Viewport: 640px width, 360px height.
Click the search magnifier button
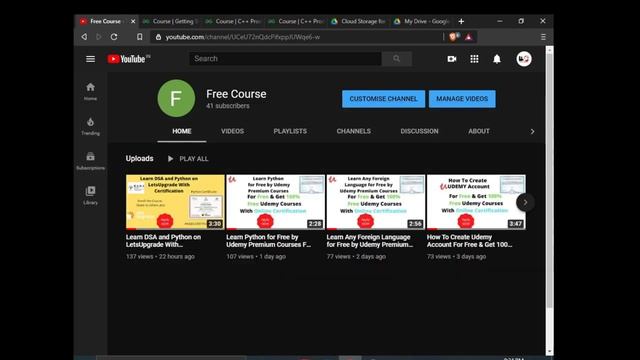(396, 59)
